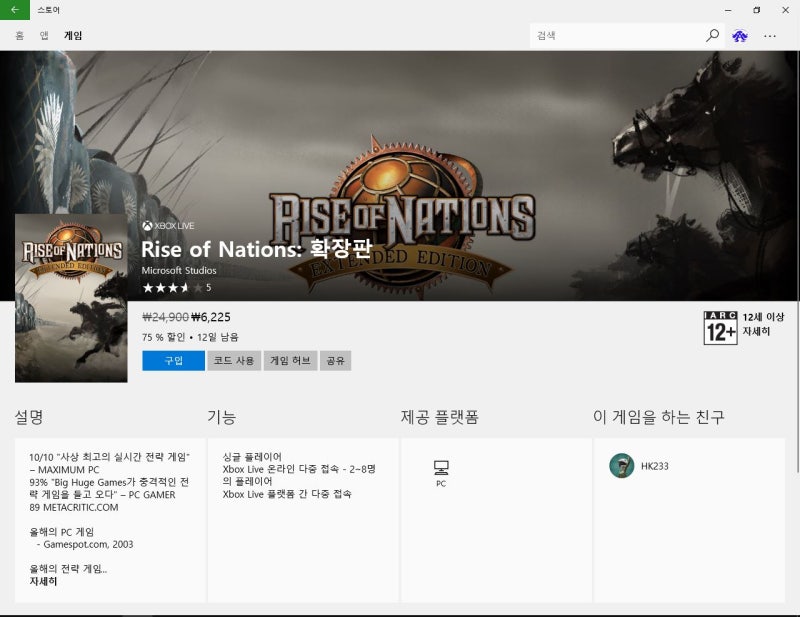Click Xbox Live 플랫폼 간 다중 접속 text
The width and height of the screenshot is (800, 617).
287,494
